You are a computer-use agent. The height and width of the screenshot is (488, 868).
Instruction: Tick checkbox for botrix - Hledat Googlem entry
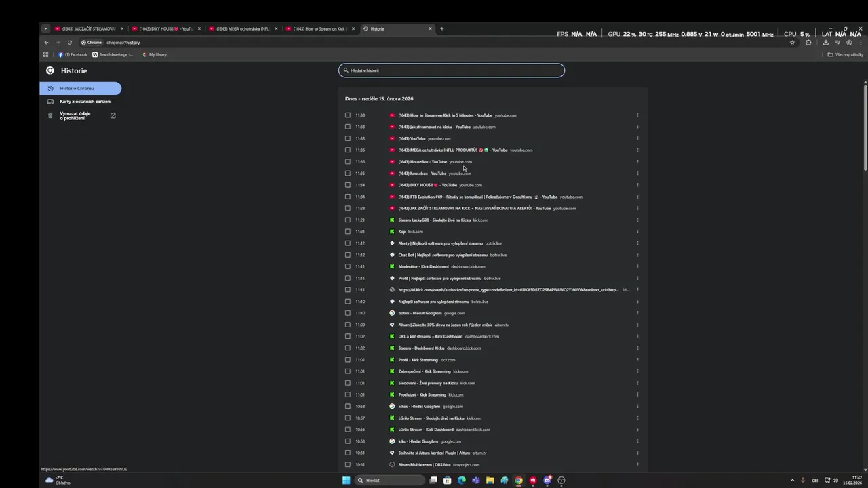click(x=348, y=313)
